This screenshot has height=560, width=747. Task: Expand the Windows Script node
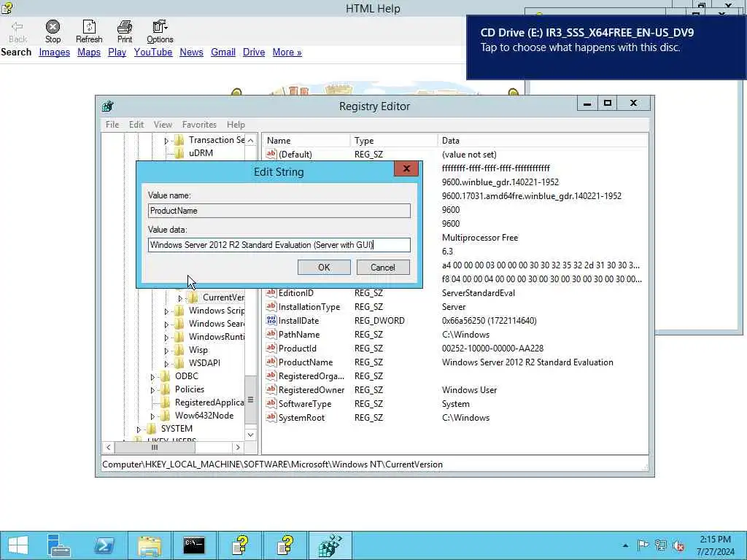pyautogui.click(x=166, y=311)
